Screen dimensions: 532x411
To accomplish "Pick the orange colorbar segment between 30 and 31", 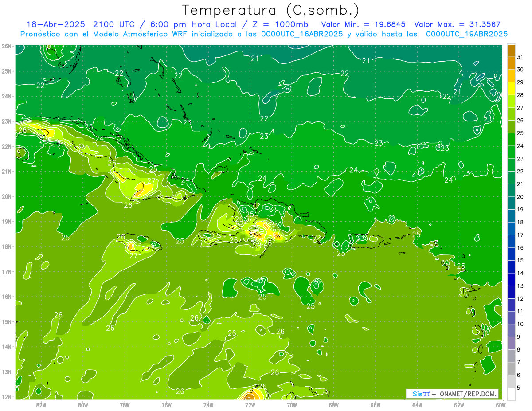I will 512,63.
